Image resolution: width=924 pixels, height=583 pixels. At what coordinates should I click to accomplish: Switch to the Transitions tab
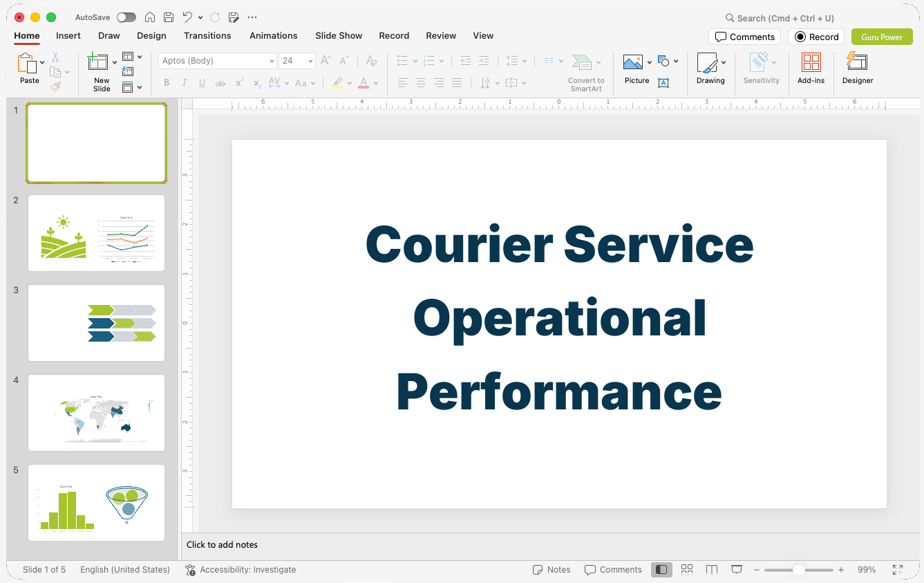(x=207, y=36)
